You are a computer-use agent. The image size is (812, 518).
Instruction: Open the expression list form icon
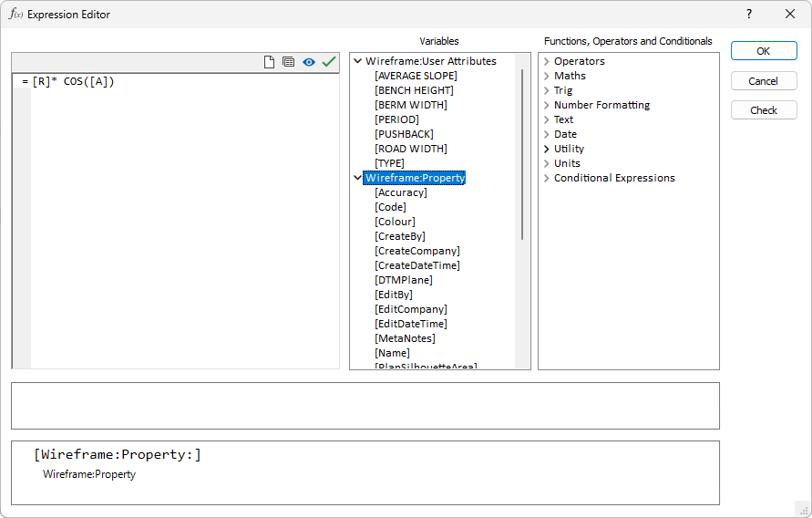(288, 62)
